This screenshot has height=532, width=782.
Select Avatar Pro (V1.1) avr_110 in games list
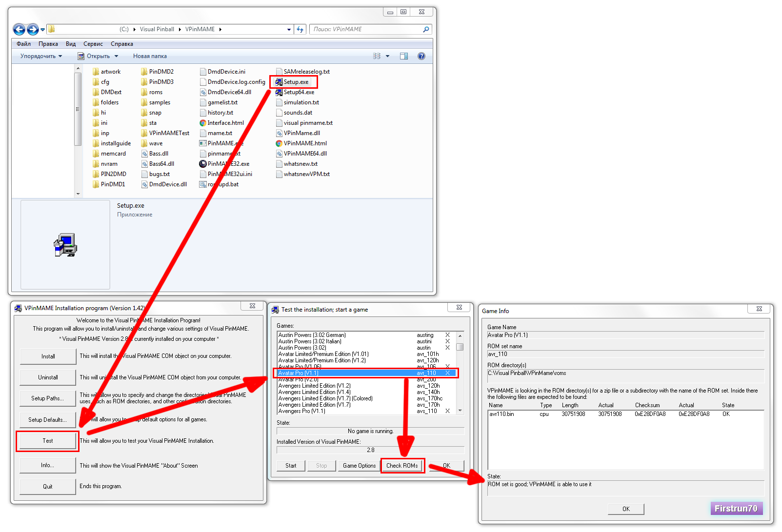click(366, 373)
